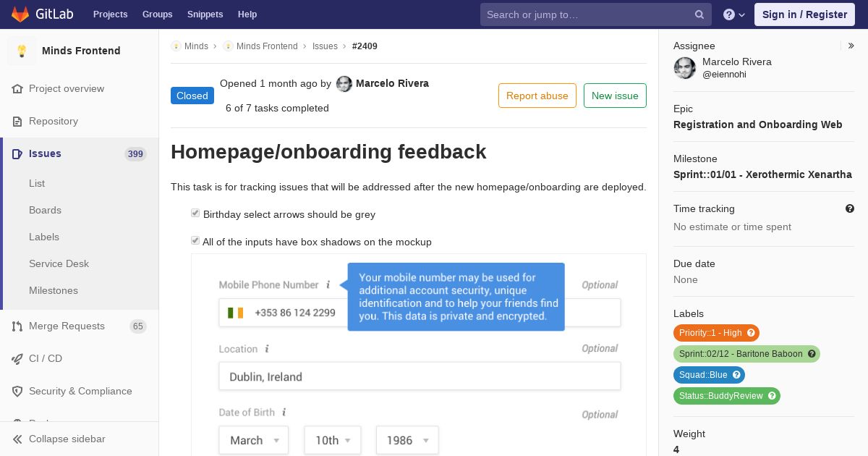Viewport: 868px width, 456px height.
Task: Click the Sign in / Register button
Action: click(804, 14)
